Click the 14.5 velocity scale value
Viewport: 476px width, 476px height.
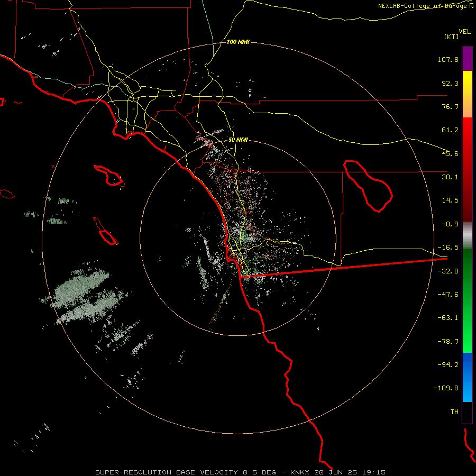pyautogui.click(x=450, y=200)
